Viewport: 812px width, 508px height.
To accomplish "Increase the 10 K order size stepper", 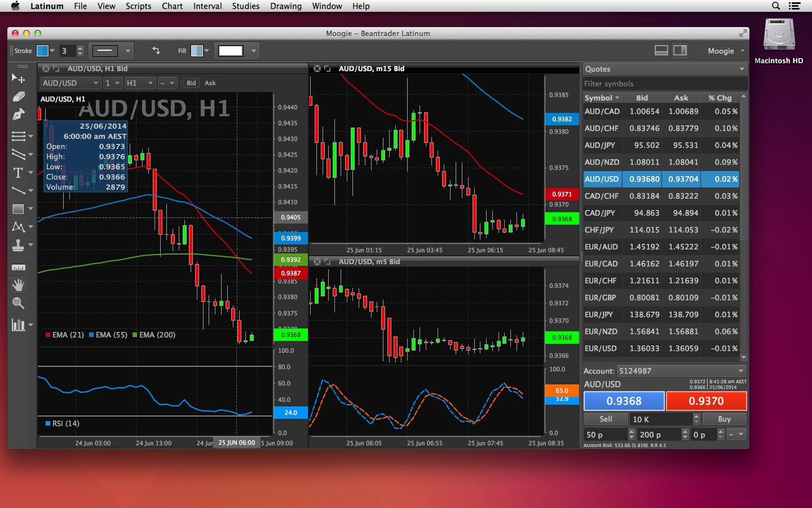I will (x=696, y=416).
